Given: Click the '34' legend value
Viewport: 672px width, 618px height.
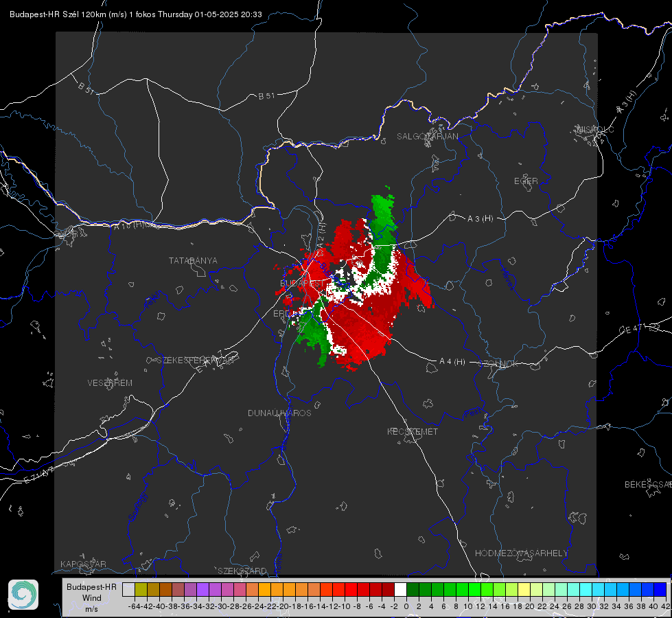Looking at the screenshot, I should pos(616,606).
